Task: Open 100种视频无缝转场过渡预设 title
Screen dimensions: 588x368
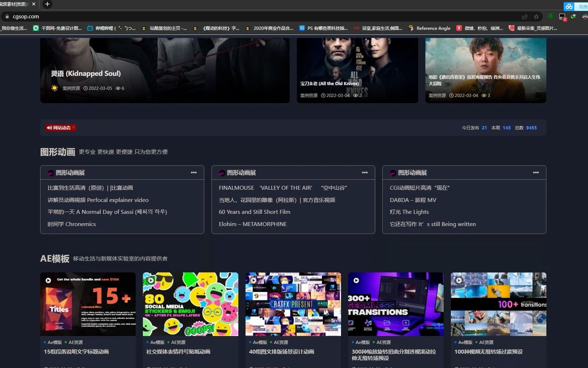Action: coord(489,352)
